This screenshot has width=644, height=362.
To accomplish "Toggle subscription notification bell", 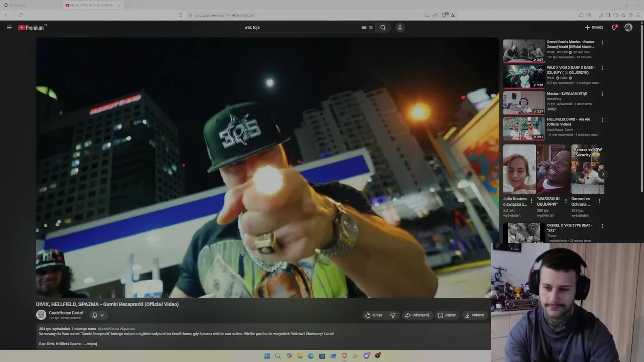I will tap(94, 315).
